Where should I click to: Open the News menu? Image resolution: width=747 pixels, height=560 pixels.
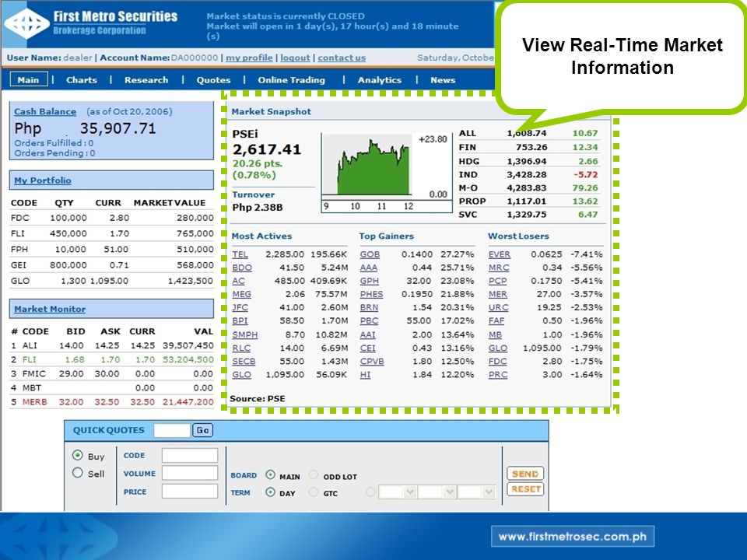[x=443, y=80]
